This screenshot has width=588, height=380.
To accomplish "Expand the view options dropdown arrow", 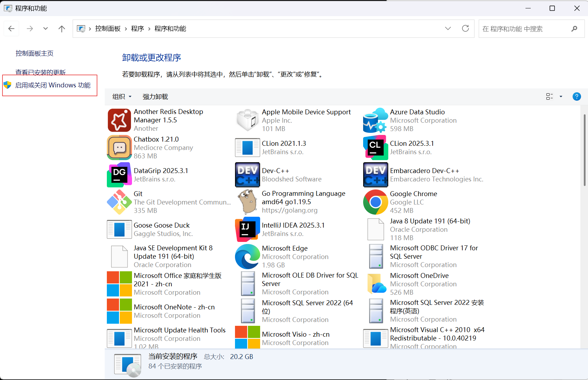I will [561, 96].
